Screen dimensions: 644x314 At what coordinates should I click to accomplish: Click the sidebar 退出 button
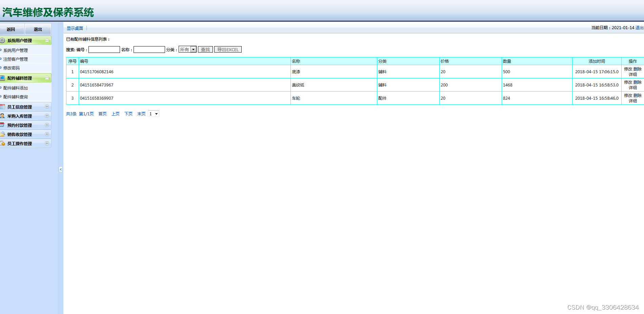pyautogui.click(x=38, y=29)
